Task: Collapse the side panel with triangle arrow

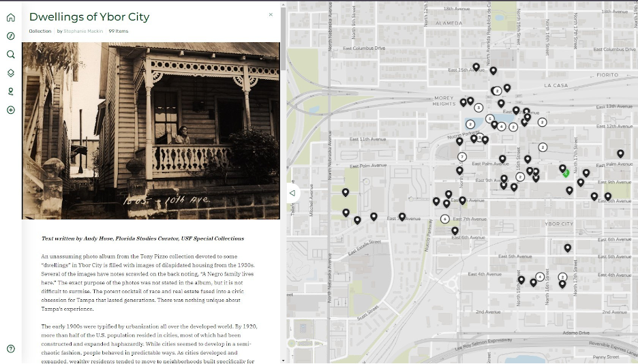Action: [x=292, y=193]
